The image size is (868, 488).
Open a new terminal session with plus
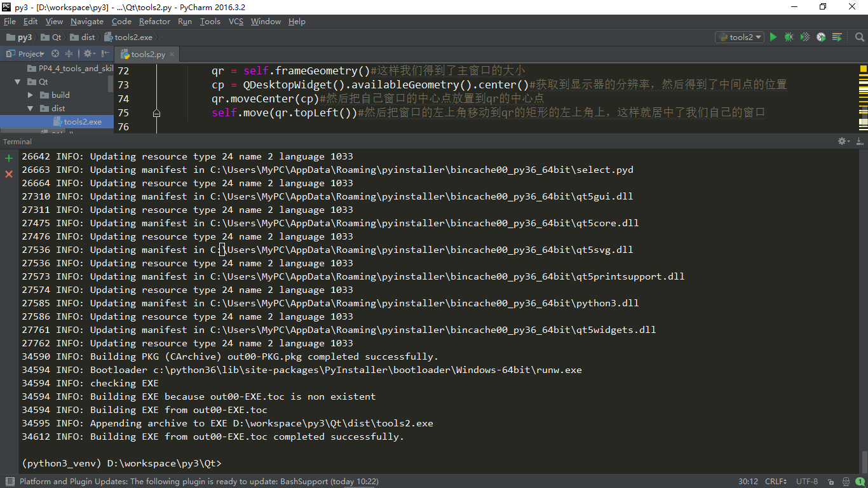pyautogui.click(x=9, y=158)
